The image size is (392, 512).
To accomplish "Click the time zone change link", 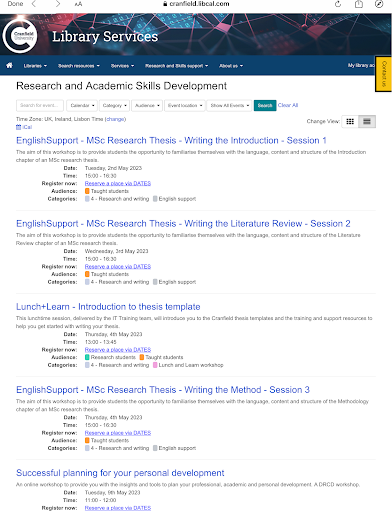I will click(x=115, y=119).
